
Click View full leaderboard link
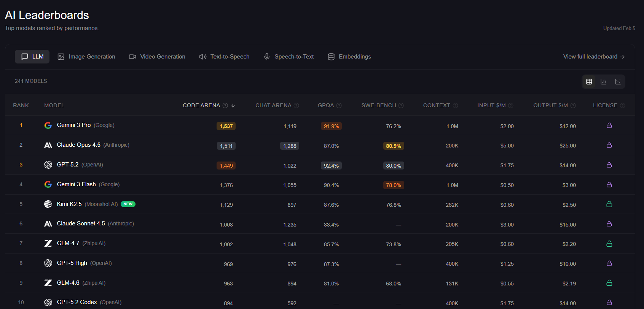pos(594,57)
